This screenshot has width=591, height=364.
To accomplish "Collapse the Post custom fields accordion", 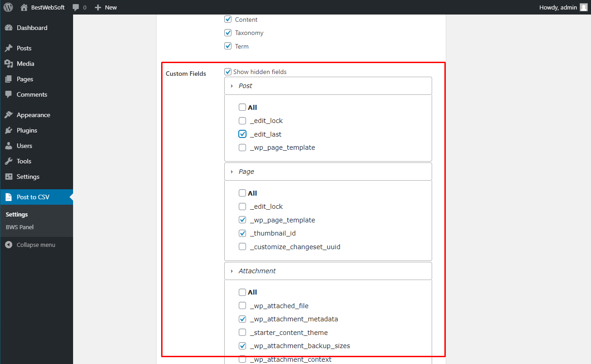I will pos(328,86).
